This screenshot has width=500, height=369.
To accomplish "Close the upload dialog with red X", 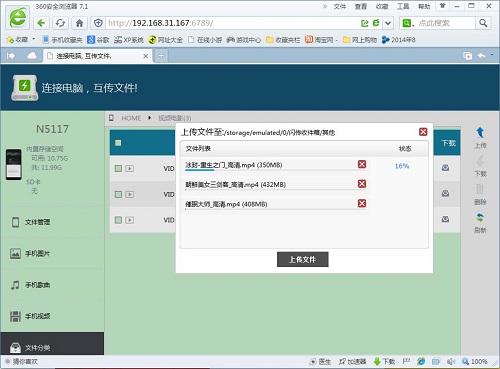I will click(x=423, y=132).
